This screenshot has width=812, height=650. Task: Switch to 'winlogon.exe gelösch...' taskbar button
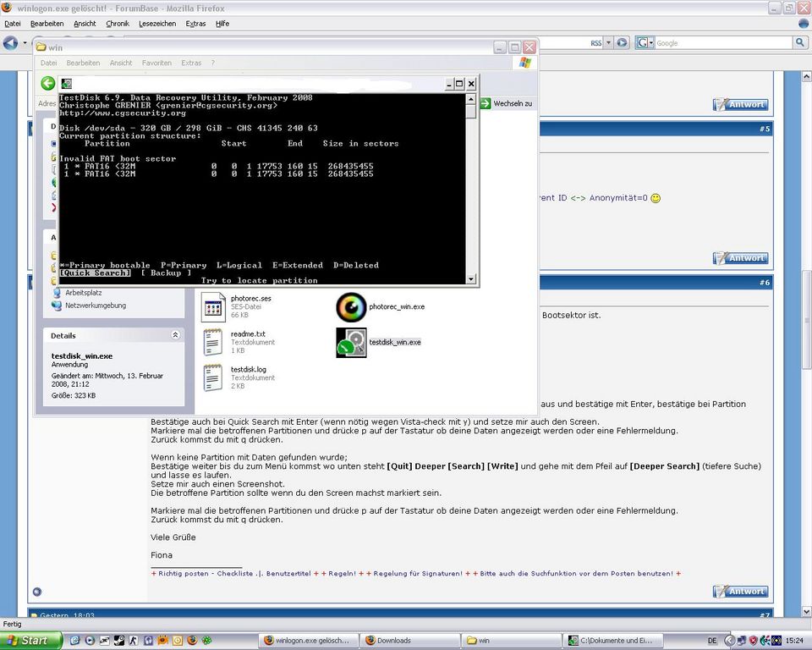tap(308, 641)
